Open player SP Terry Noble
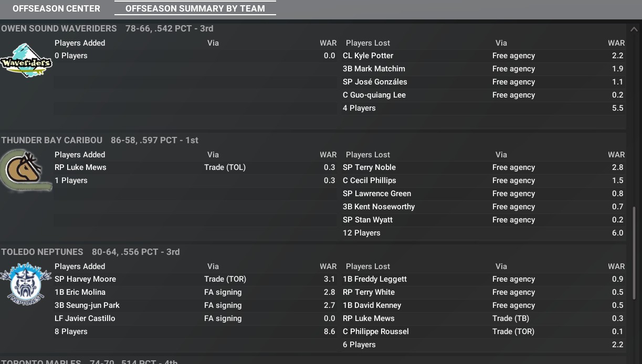The width and height of the screenshot is (642, 364). tap(369, 167)
